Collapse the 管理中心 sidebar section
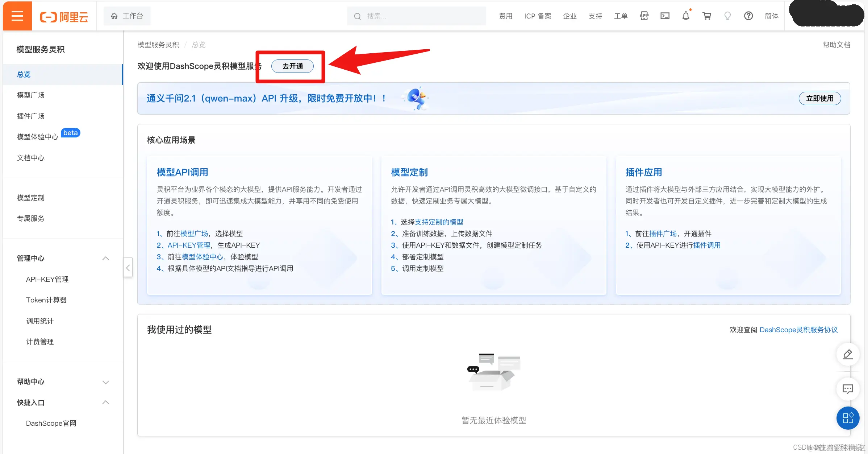Image resolution: width=868 pixels, height=454 pixels. coord(105,258)
